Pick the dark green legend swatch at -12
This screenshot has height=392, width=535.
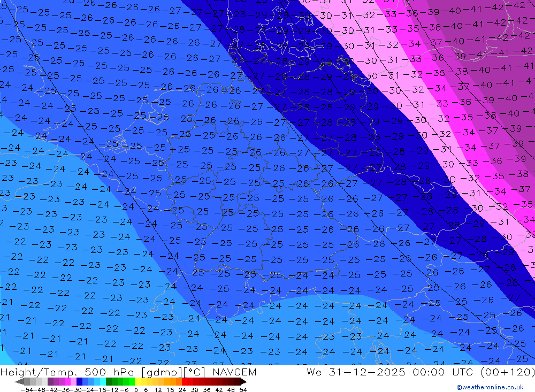[x=109, y=381]
